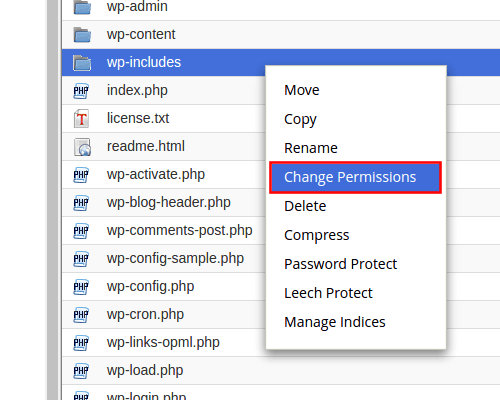This screenshot has width=500, height=400.
Task: Click the wp-content folder icon
Action: [82, 35]
